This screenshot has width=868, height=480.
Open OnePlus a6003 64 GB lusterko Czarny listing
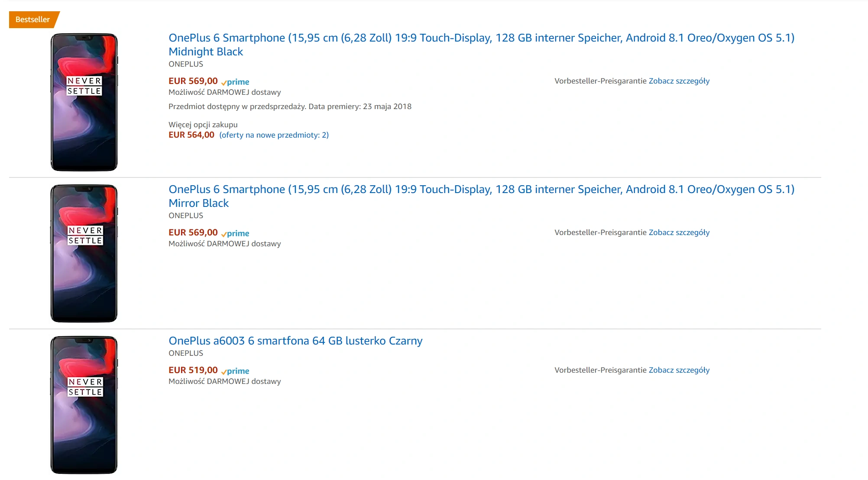(295, 341)
